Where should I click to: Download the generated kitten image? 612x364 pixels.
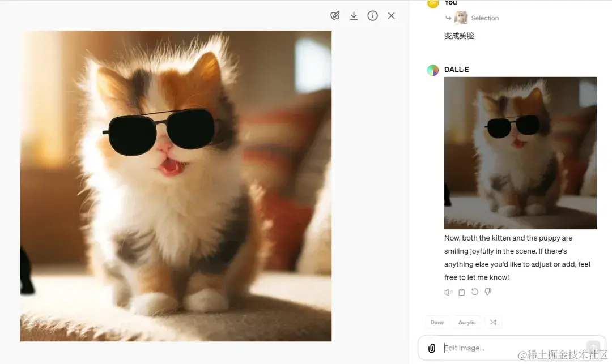[354, 16]
